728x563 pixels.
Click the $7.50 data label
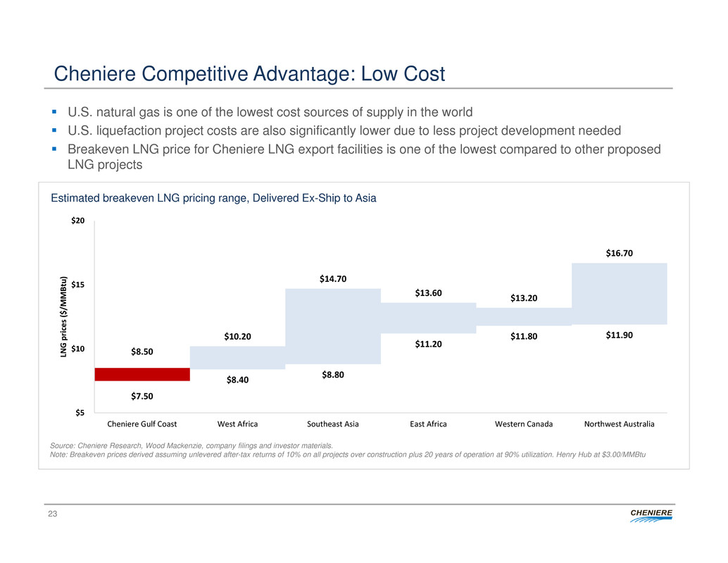[142, 395]
